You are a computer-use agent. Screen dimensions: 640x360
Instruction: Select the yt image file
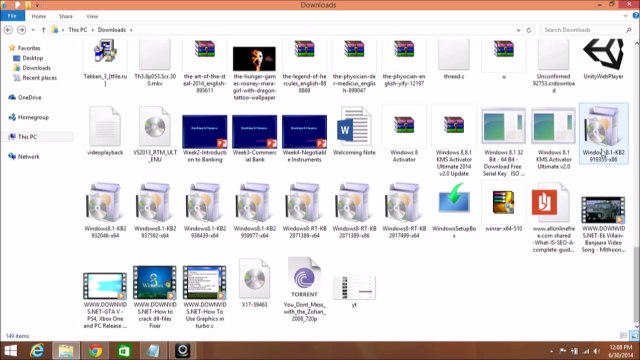tap(354, 291)
